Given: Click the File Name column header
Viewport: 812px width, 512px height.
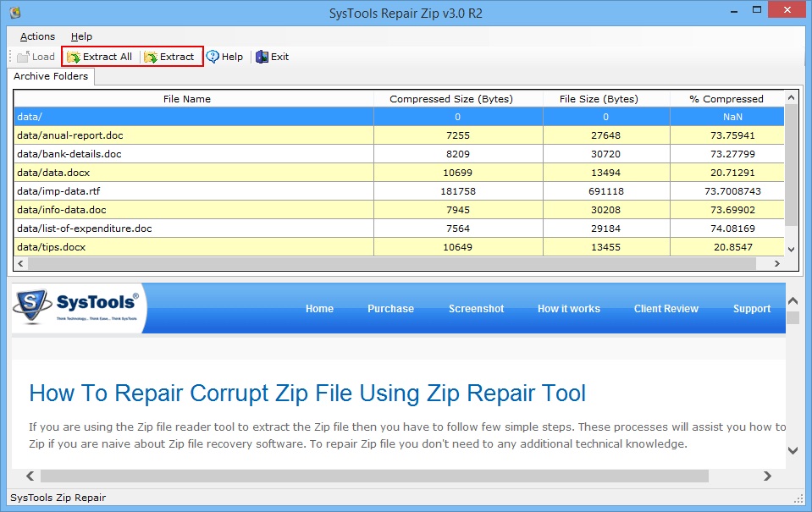Looking at the screenshot, I should [x=186, y=99].
